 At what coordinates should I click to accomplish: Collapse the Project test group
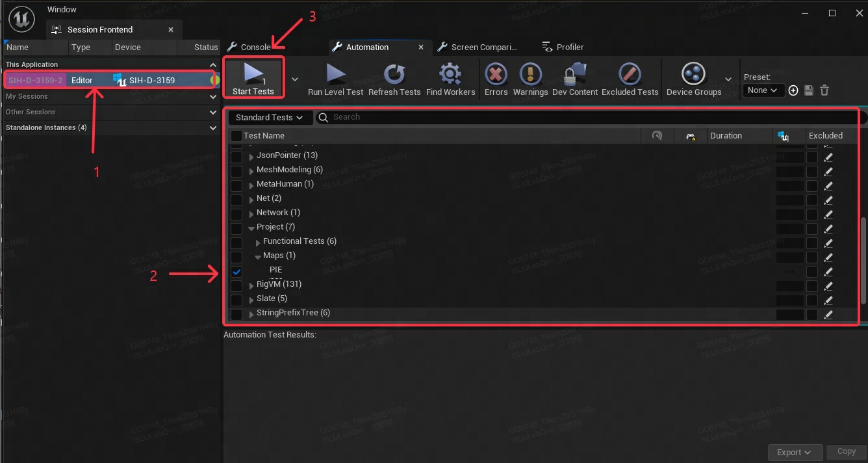(x=251, y=228)
